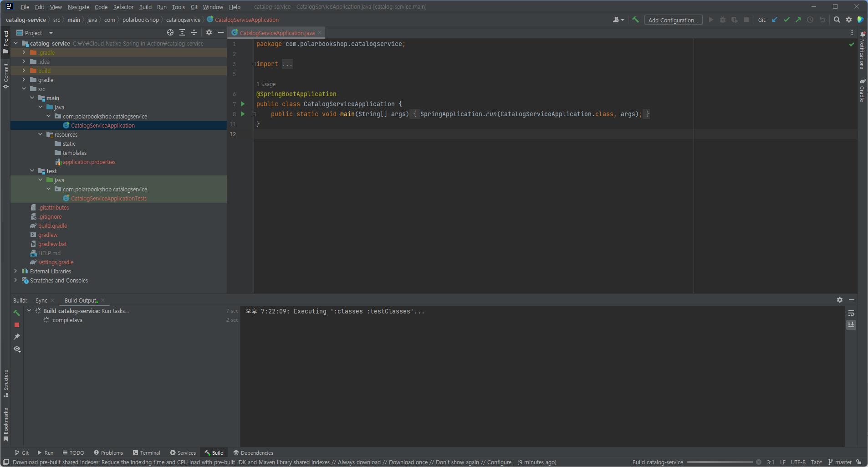Image resolution: width=868 pixels, height=467 pixels.
Task: Toggle tool window bars with bottom-left icon
Action: click(x=5, y=462)
